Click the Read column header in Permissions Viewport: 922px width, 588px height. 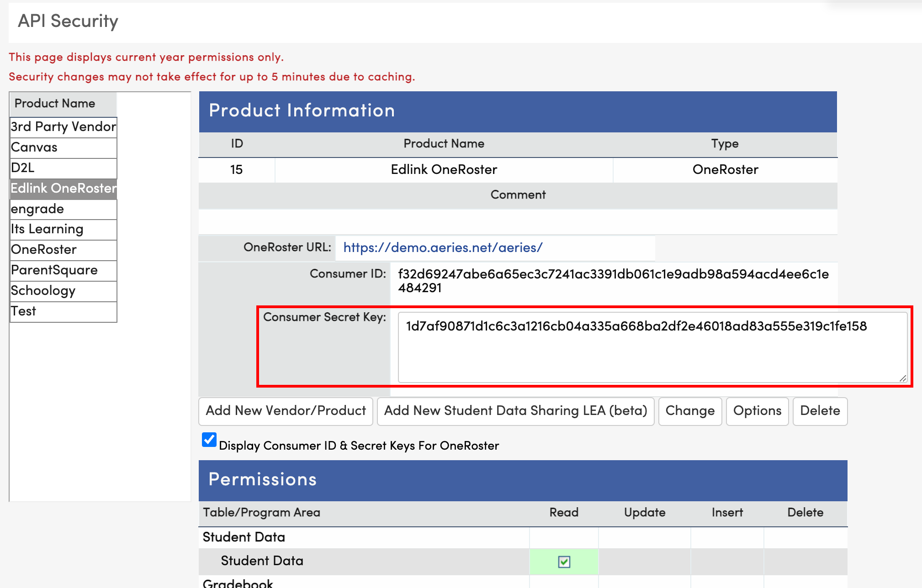(x=564, y=513)
